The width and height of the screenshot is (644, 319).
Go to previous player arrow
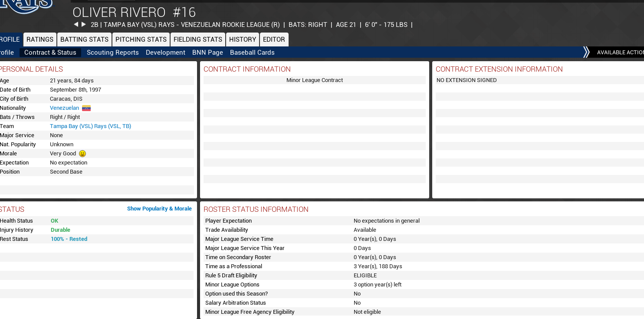pos(76,24)
